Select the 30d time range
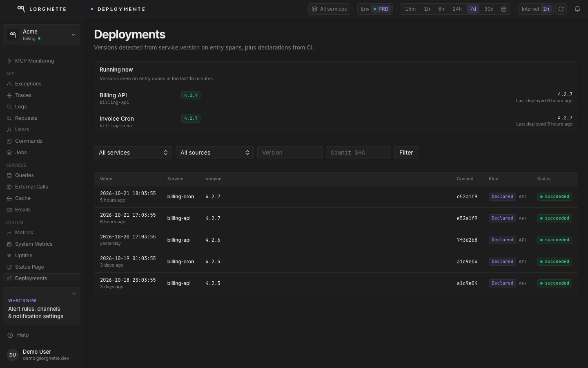 click(489, 9)
